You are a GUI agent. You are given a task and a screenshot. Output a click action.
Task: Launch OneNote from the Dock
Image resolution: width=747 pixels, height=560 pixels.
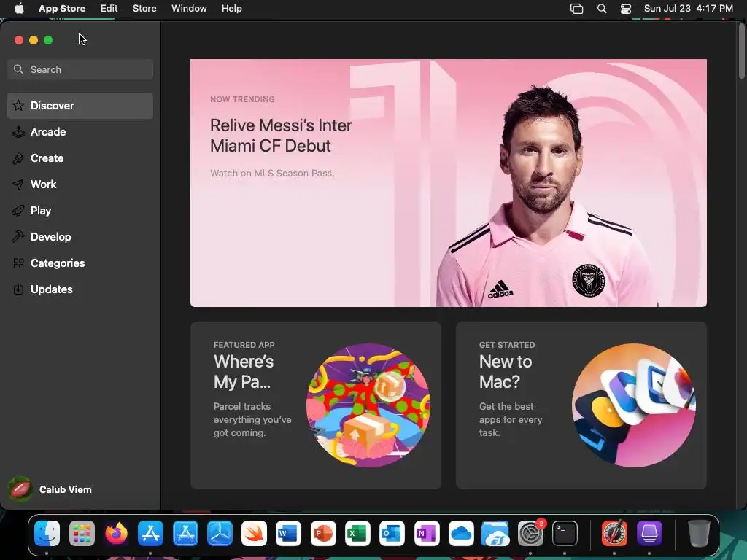[x=427, y=533]
